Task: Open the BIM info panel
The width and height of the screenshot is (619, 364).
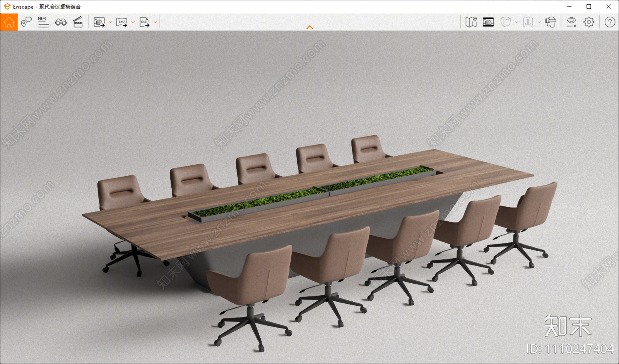Action: coord(43,22)
